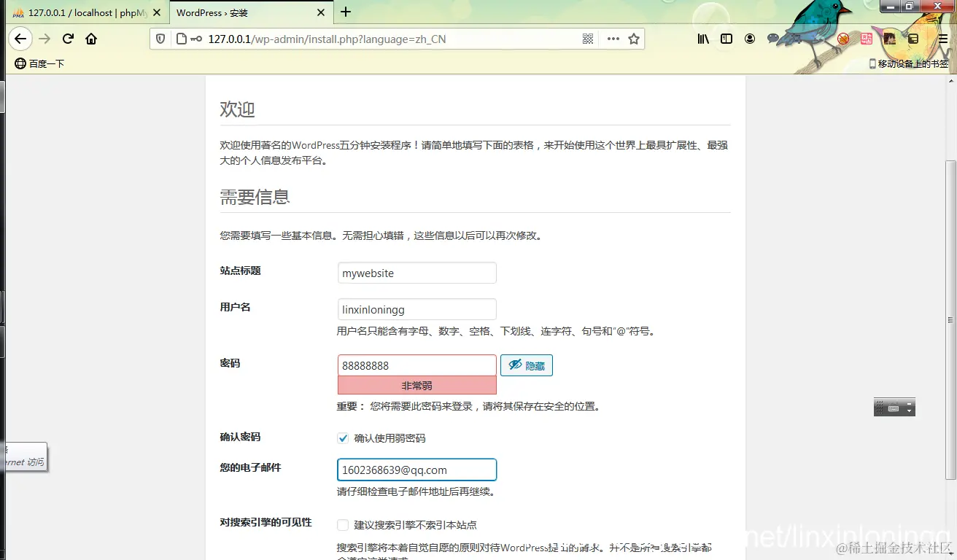This screenshot has width=957, height=560.
Task: Enable 建议搜索引擎不索引本站点 option
Action: [342, 525]
